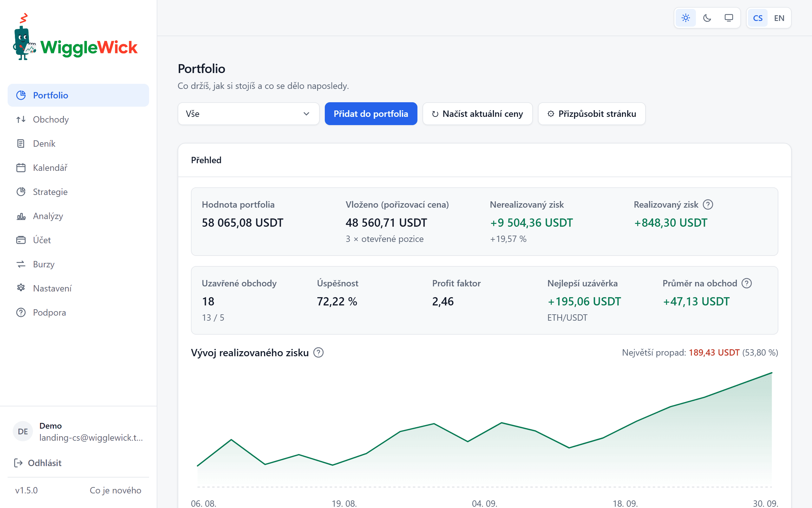Open Obchody in the sidebar
The width and height of the screenshot is (812, 508).
tap(78, 119)
